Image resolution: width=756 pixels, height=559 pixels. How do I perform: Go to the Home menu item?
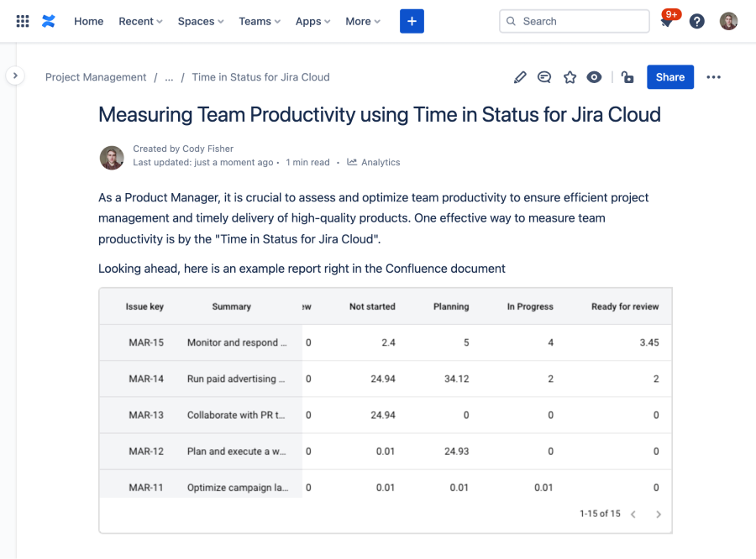click(x=88, y=21)
